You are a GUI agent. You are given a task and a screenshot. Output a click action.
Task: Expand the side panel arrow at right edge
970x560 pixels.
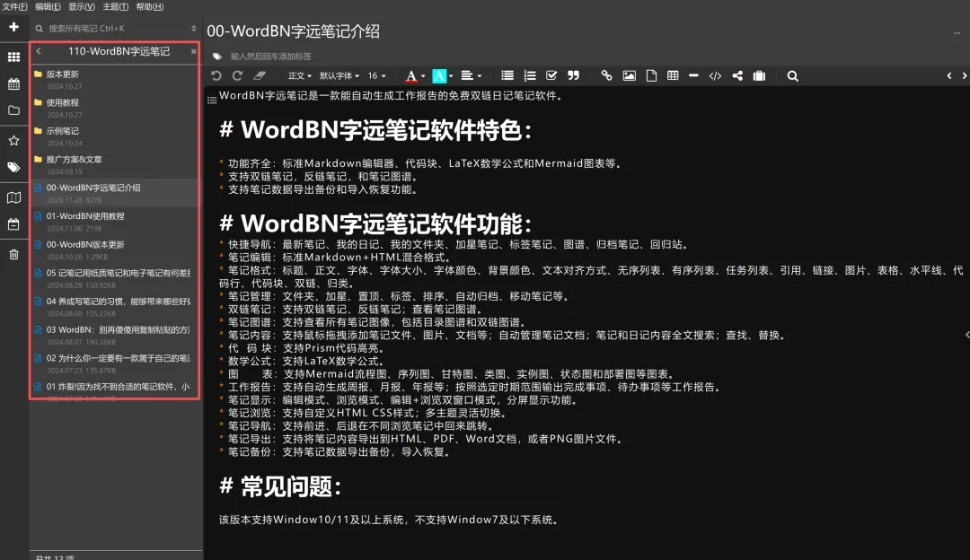(967, 335)
